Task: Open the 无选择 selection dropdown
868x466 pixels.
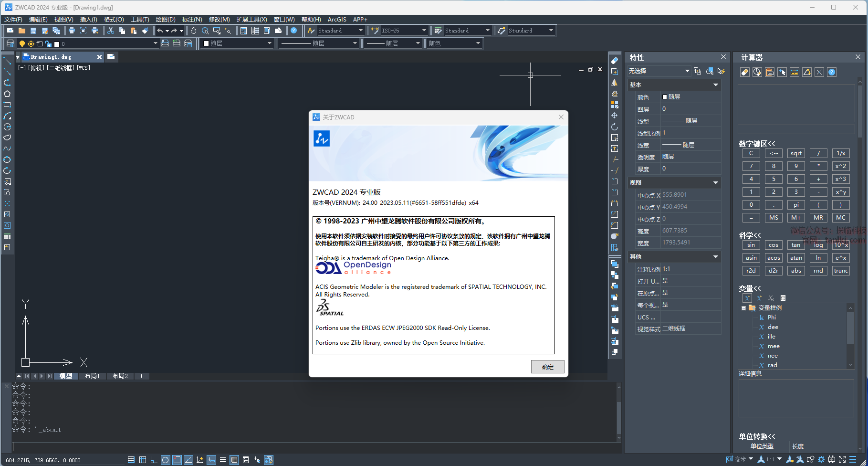Action: tap(659, 71)
